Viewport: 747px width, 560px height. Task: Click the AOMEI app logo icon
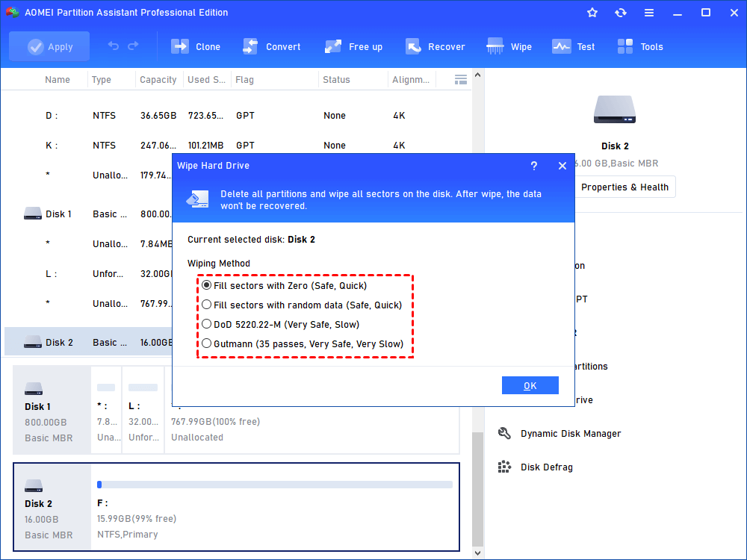tap(13, 13)
